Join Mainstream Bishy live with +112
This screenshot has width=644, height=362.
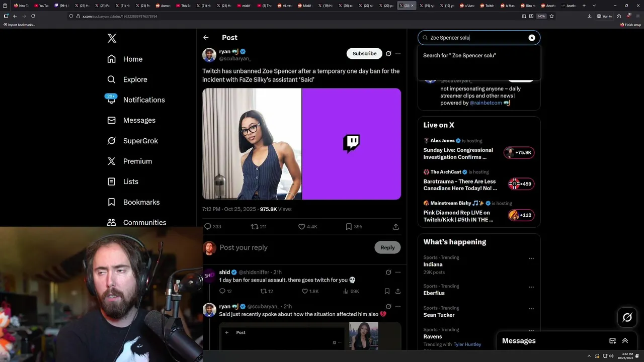pos(521,215)
